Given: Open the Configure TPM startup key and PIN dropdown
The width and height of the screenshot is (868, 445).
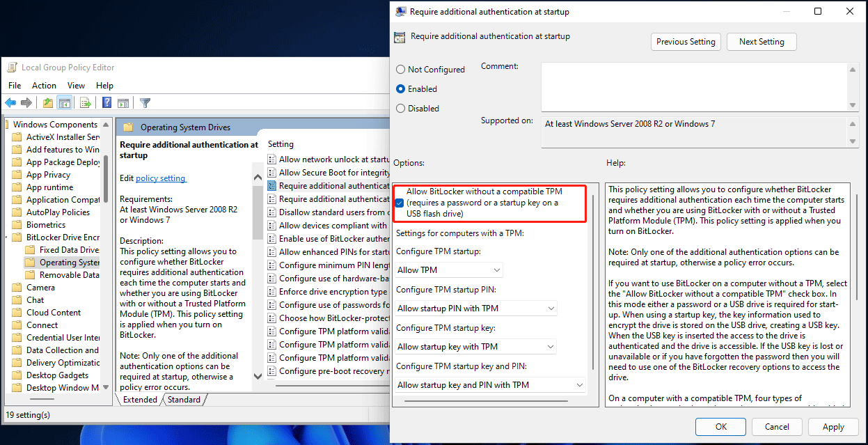Looking at the screenshot, I should point(491,385).
